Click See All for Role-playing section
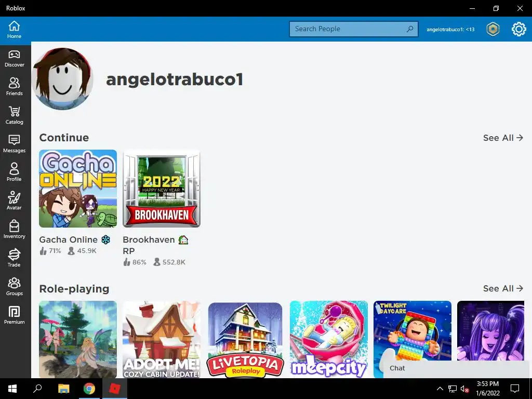 point(503,288)
